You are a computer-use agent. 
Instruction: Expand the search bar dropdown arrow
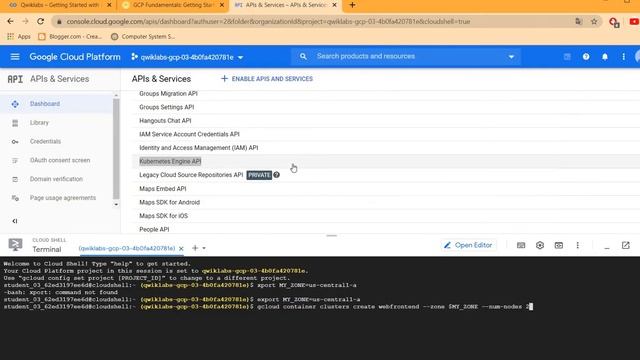click(x=511, y=57)
